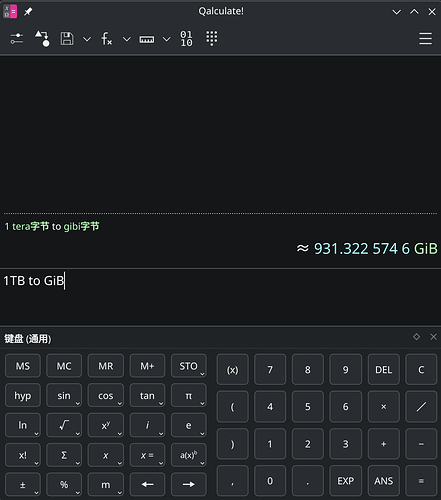Expand dropdown arrow next to ruler icon

coord(167,39)
